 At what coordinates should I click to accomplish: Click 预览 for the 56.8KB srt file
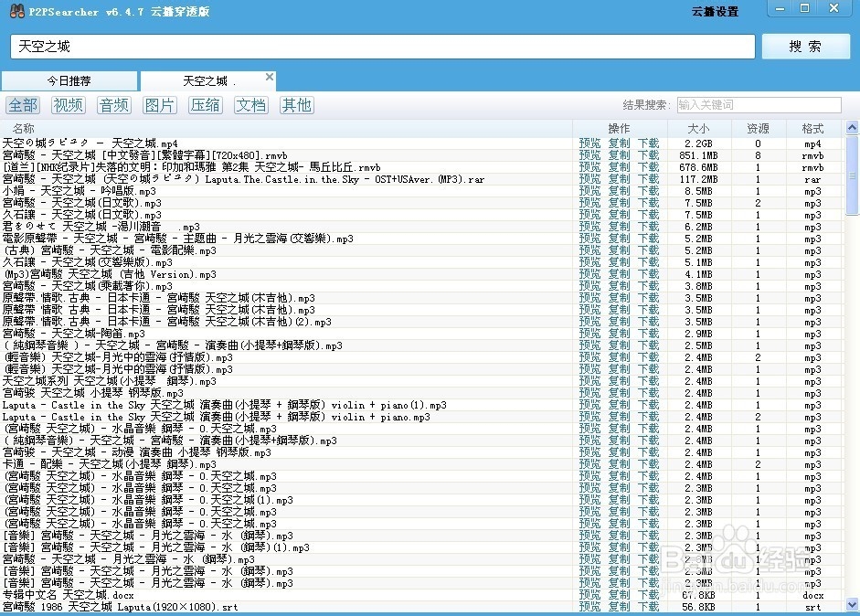tap(589, 607)
